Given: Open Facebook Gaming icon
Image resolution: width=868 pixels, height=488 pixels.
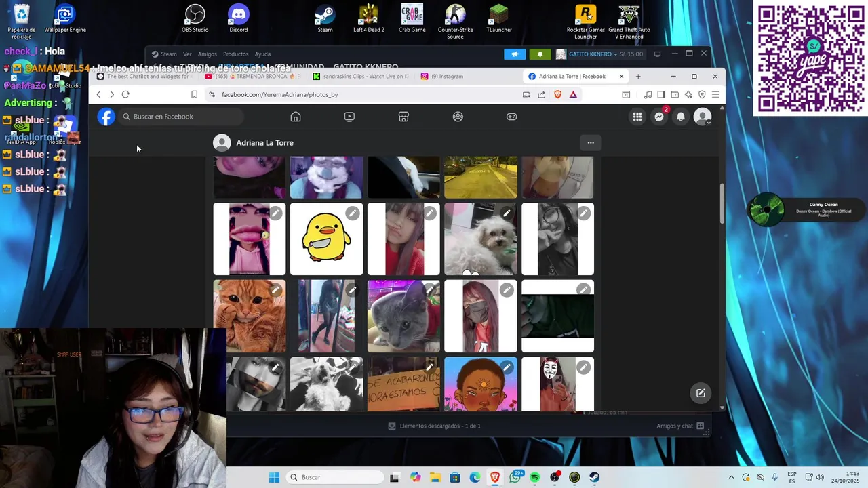Looking at the screenshot, I should pyautogui.click(x=512, y=117).
